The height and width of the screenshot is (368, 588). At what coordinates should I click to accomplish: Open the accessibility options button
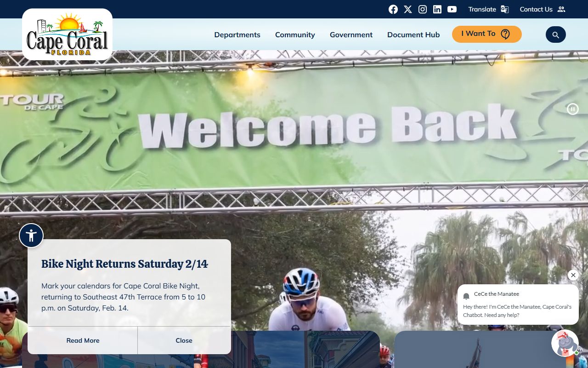point(31,236)
